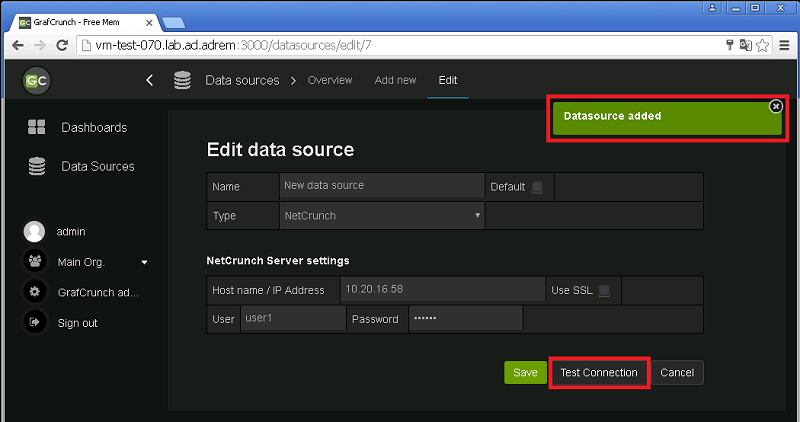The height and width of the screenshot is (422, 800).
Task: Click the admin profile link
Action: click(x=71, y=232)
